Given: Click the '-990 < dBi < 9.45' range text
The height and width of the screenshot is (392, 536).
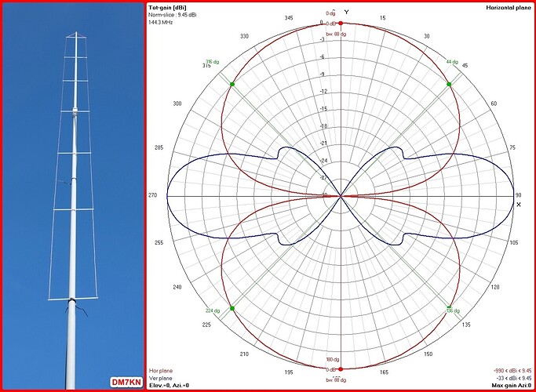Looking at the screenshot, I should pyautogui.click(x=512, y=371).
